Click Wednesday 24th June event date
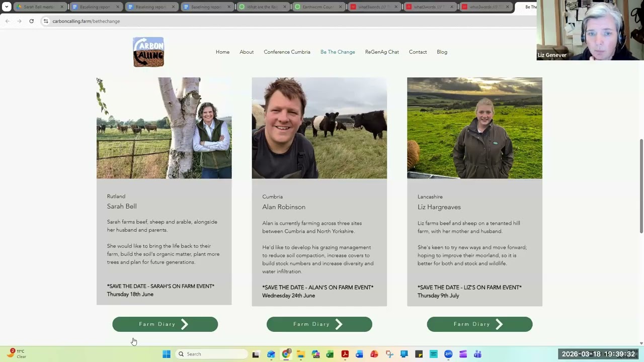The height and width of the screenshot is (362, 644). [x=289, y=296]
